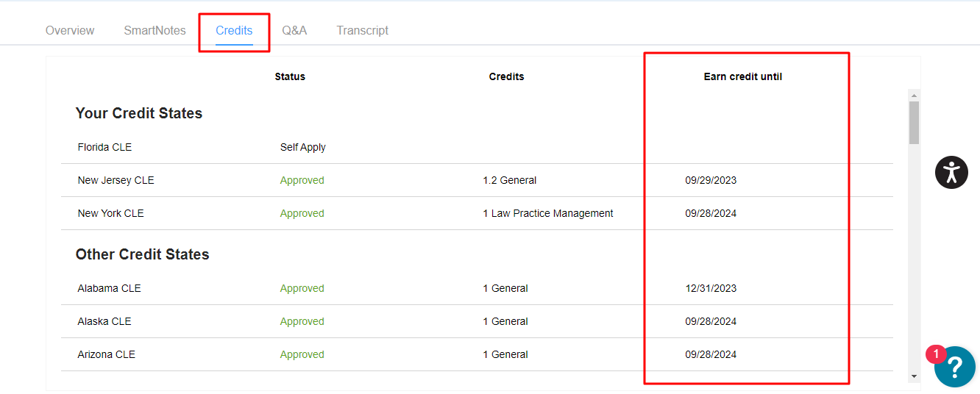Screen dimensions: 980x394
Task: Click Self Apply status for Florida
Action: pyautogui.click(x=303, y=147)
